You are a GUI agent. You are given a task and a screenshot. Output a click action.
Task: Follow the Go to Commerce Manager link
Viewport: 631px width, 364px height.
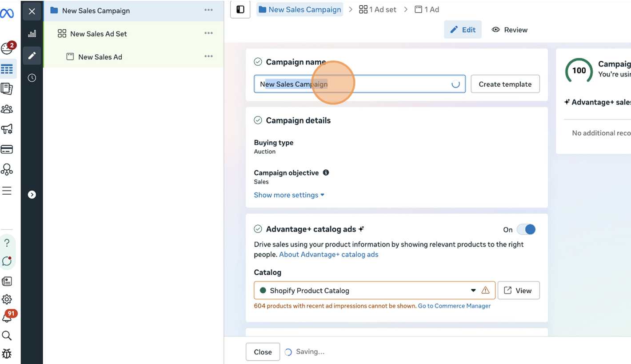454,306
